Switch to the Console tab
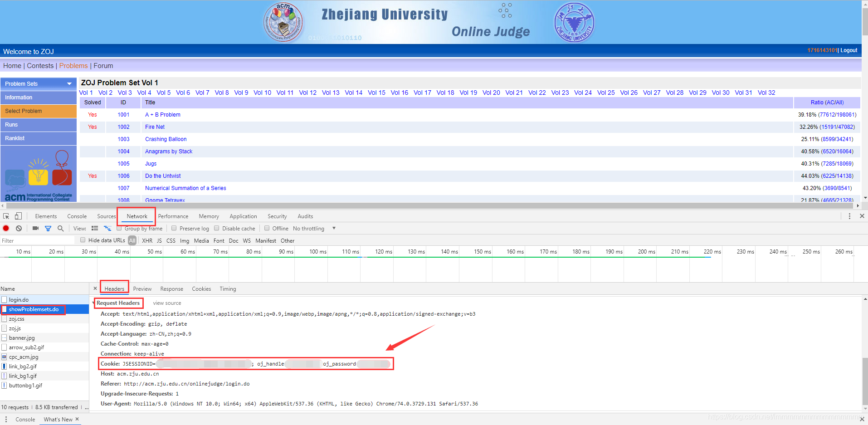 pos(77,216)
